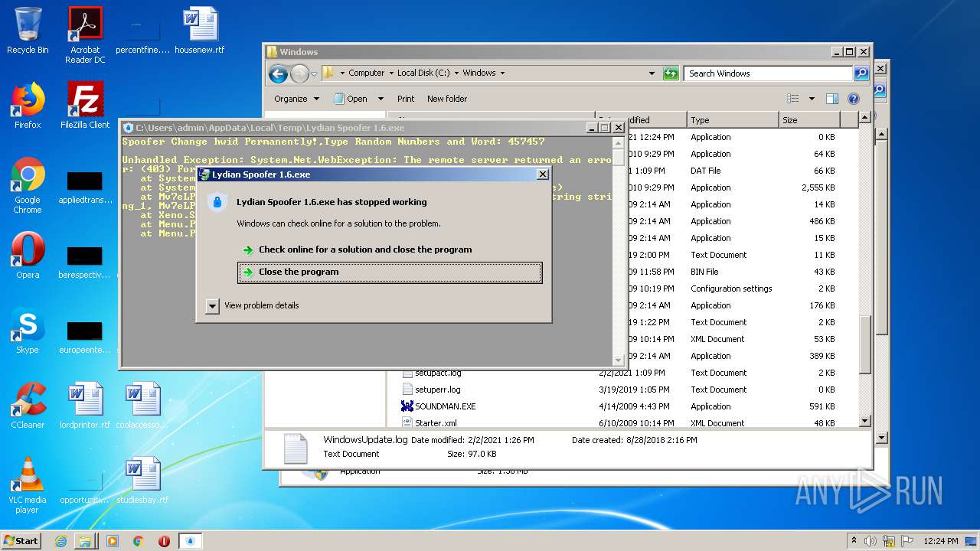Expand Computer breadcrumb arrow

point(390,73)
